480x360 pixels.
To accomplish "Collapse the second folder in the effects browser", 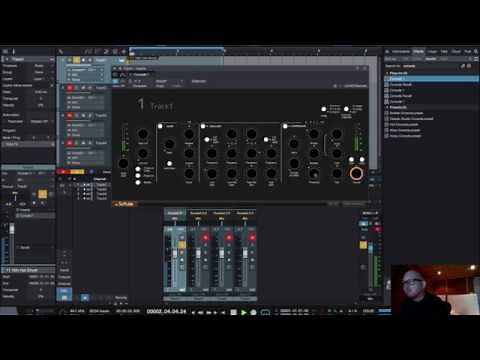I will click(387, 107).
